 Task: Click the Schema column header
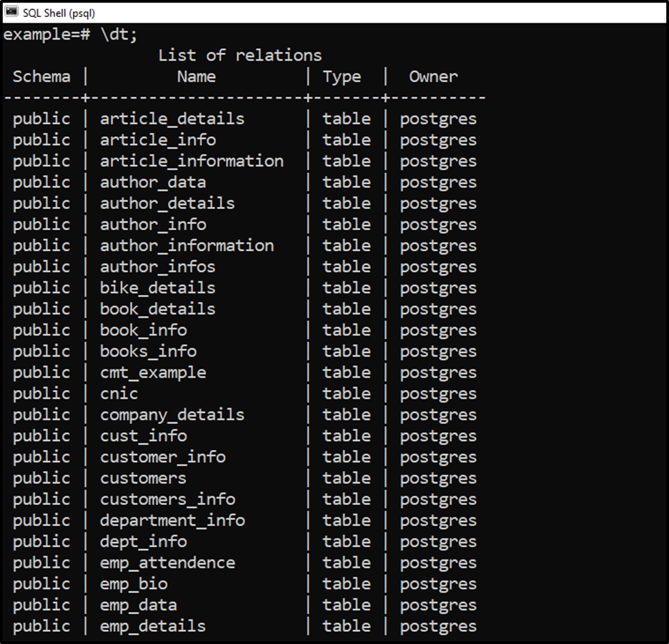[42, 77]
